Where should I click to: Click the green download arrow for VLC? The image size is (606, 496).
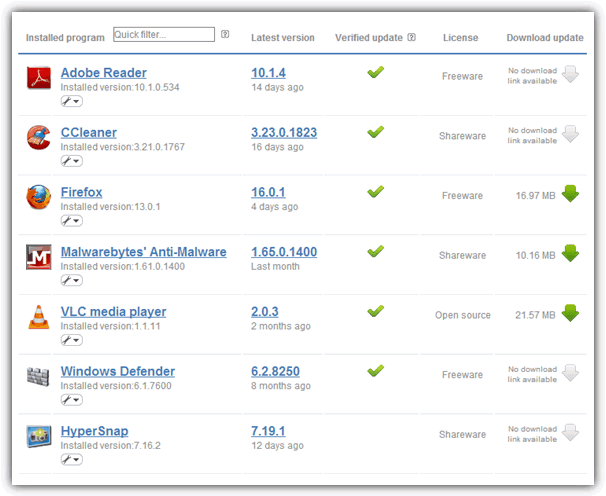pyautogui.click(x=570, y=313)
